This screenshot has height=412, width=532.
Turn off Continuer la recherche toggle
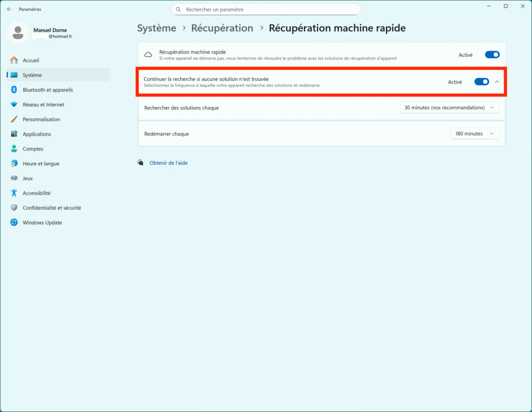[482, 82]
